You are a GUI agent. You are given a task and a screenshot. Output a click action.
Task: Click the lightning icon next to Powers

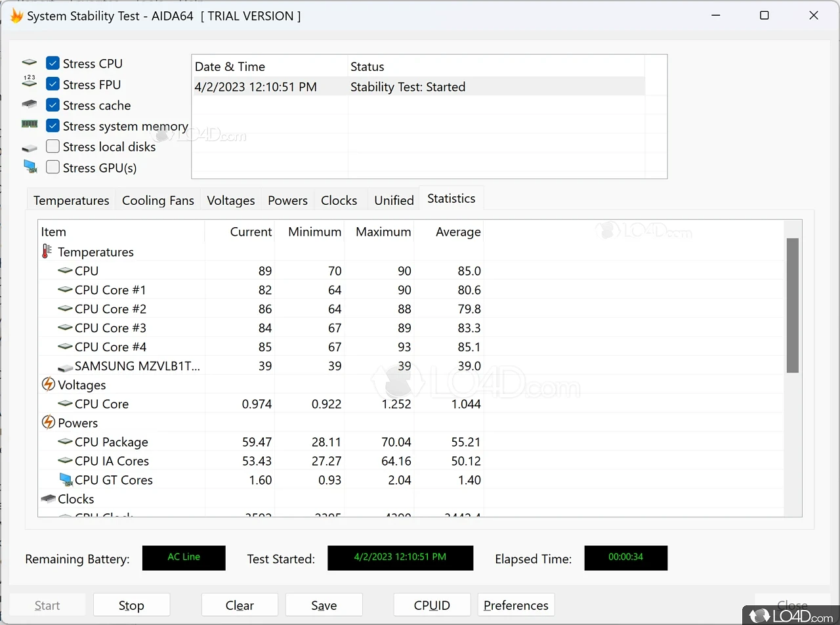tap(48, 422)
